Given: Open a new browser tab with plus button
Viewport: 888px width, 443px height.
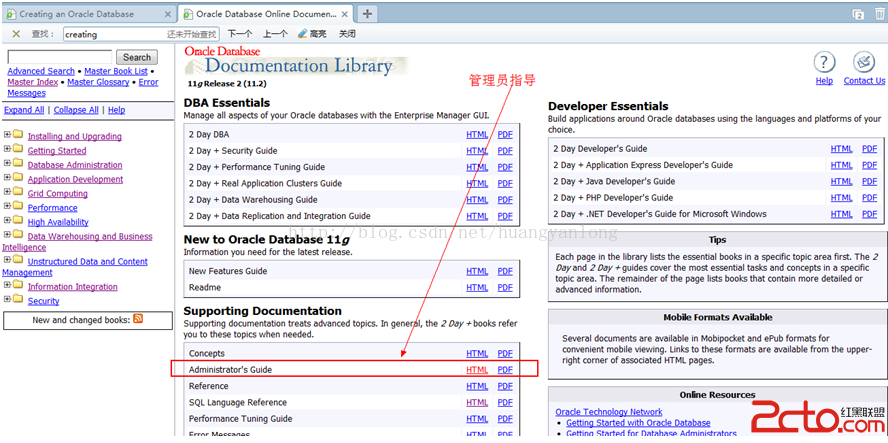Looking at the screenshot, I should point(367,14).
